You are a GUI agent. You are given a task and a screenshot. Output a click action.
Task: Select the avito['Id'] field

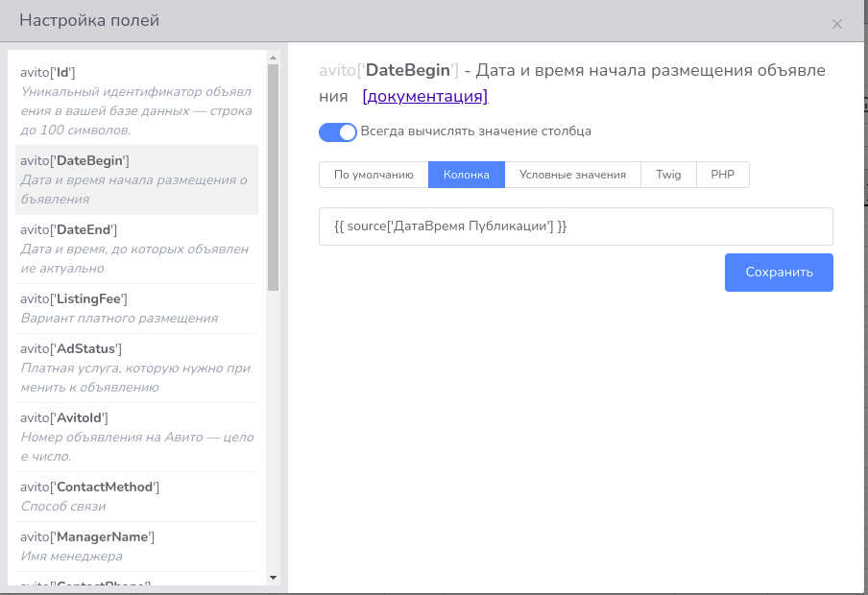pyautogui.click(x=136, y=102)
